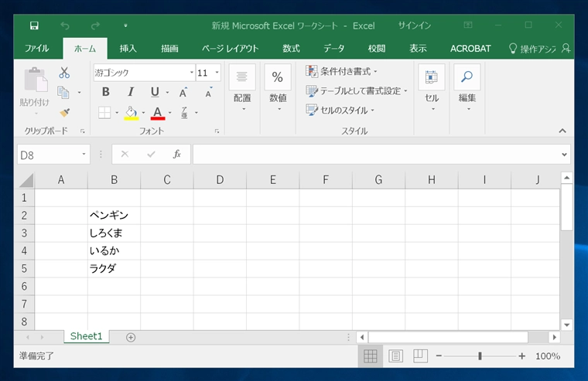Collapse the ribbon with the chevron
This screenshot has height=381, width=588.
pos(562,131)
